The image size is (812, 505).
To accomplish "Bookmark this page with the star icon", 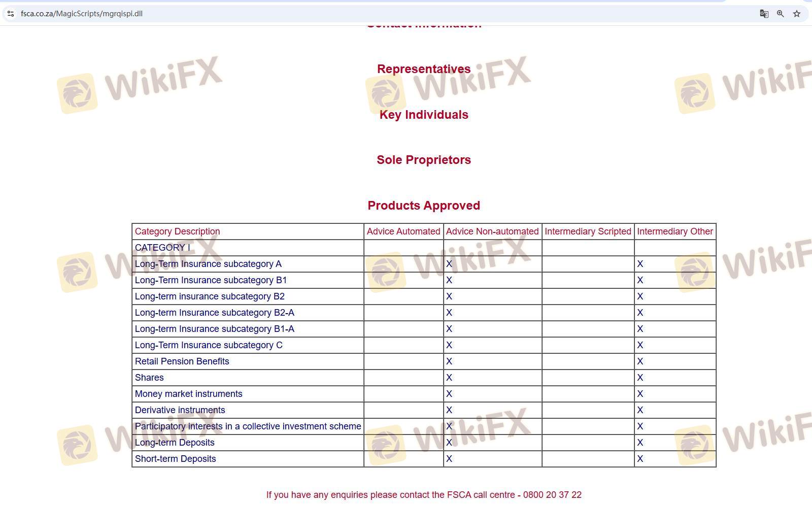I will [x=797, y=14].
